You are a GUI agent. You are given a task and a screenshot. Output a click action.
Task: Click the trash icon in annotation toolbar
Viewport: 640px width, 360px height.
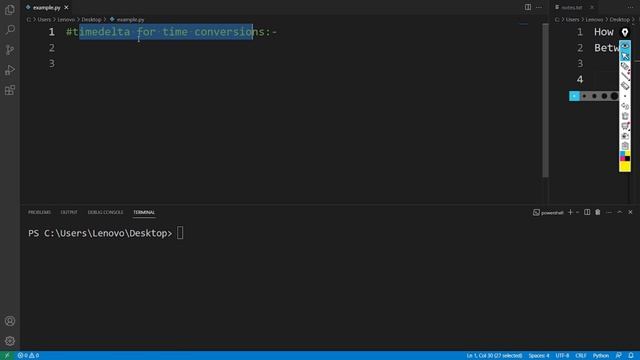point(625,116)
